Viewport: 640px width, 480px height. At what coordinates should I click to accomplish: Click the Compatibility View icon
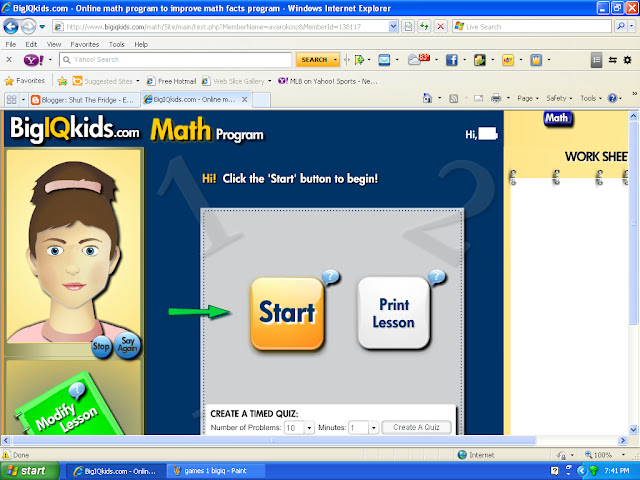(408, 27)
